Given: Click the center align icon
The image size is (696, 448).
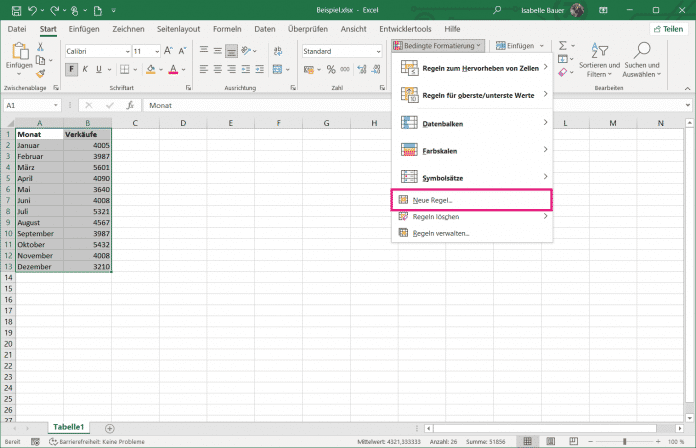Looking at the screenshot, I should click(x=218, y=69).
